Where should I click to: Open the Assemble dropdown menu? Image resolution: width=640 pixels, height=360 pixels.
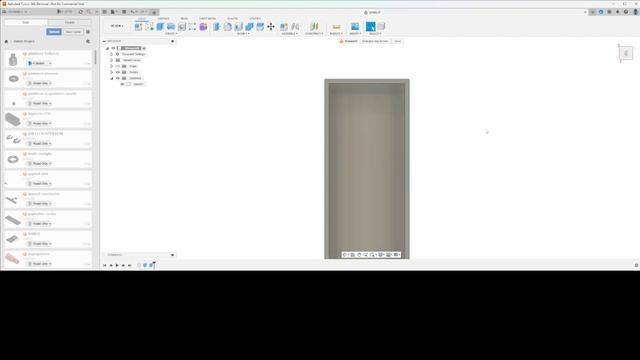[289, 33]
